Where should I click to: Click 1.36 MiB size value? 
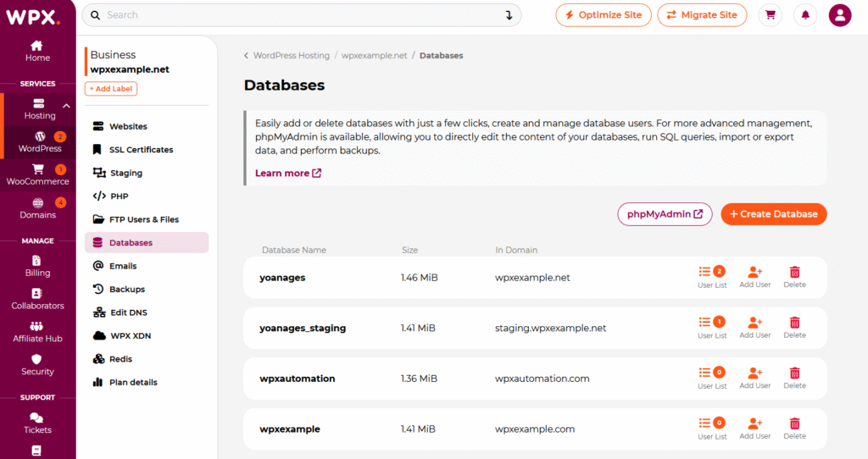point(419,379)
